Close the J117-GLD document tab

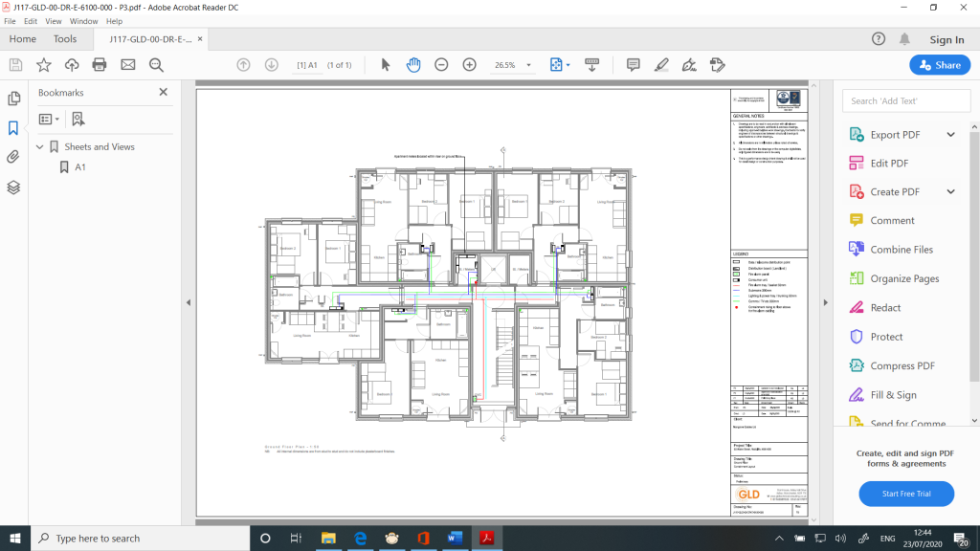(x=200, y=38)
